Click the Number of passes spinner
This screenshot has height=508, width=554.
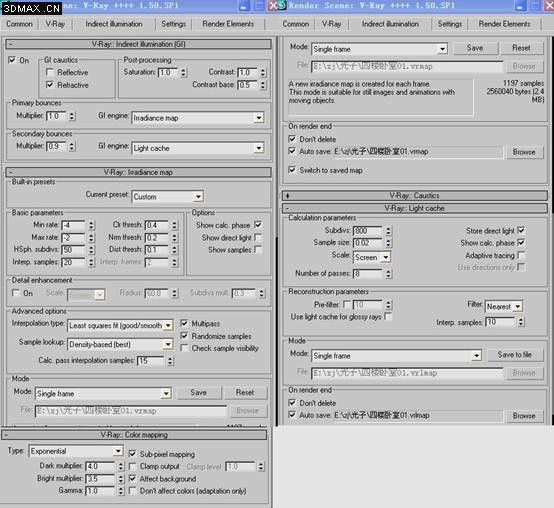(x=388, y=273)
